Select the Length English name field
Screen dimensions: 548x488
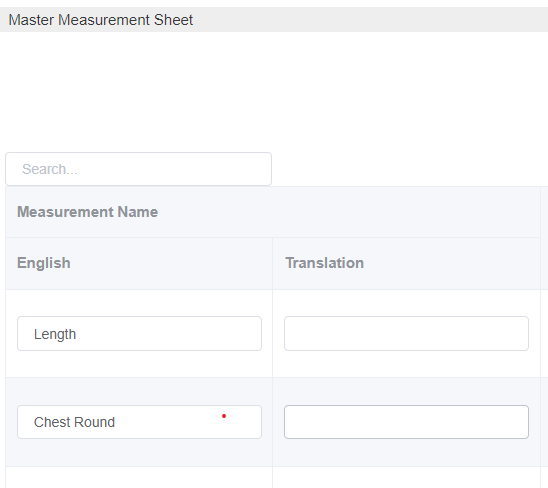pyautogui.click(x=139, y=333)
